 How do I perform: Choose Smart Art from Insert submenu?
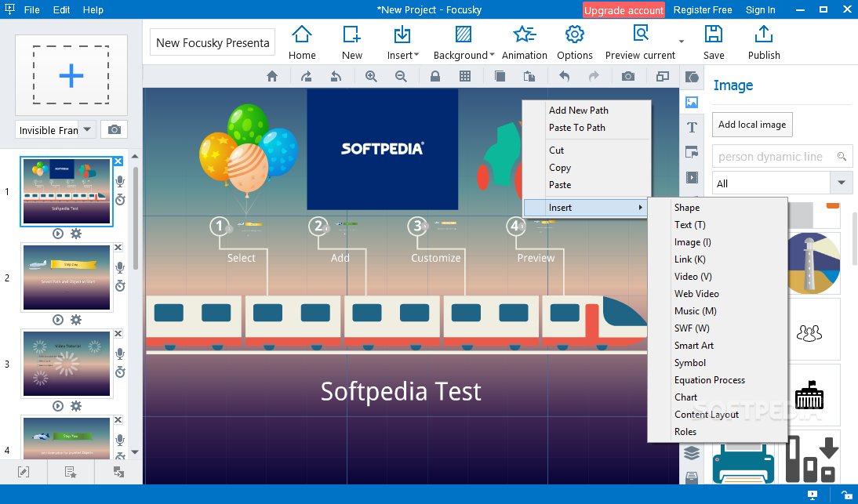[x=718, y=346]
